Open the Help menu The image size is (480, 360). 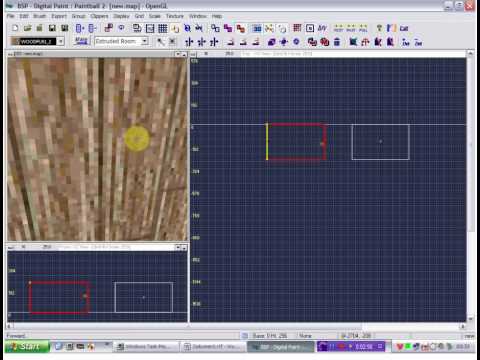point(217,16)
